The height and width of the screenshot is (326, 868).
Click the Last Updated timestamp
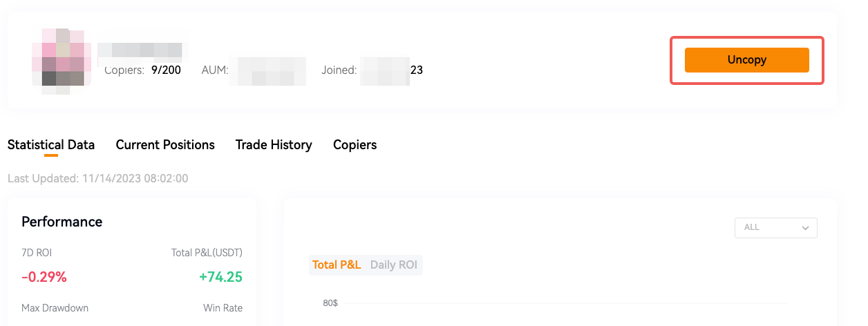pos(97,178)
